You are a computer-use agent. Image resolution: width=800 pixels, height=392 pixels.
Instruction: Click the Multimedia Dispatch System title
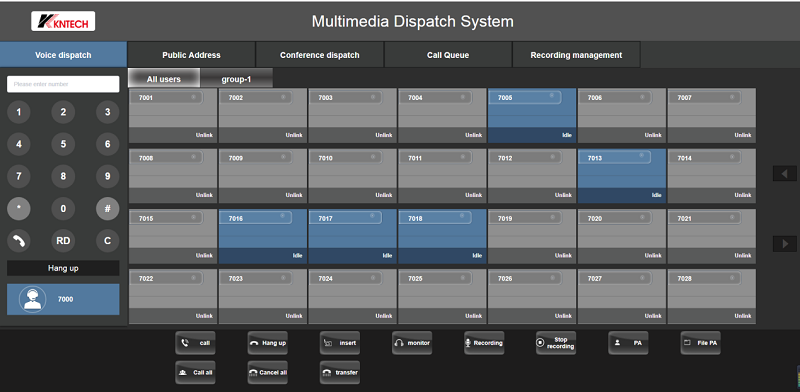pos(412,21)
